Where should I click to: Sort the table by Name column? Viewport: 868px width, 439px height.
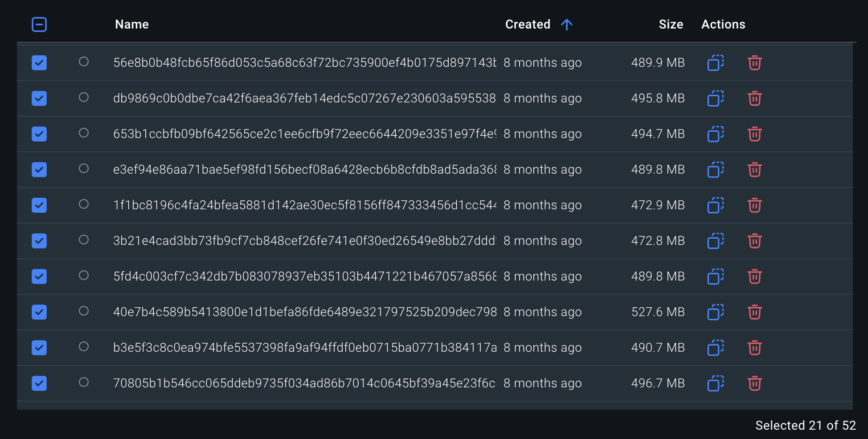click(x=131, y=24)
